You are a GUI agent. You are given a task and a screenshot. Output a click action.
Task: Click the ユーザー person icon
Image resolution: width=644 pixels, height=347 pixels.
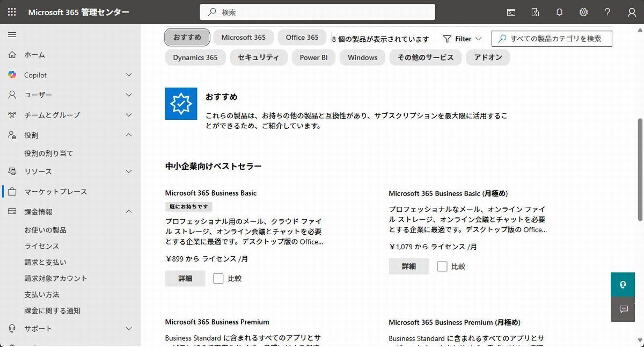(x=12, y=95)
